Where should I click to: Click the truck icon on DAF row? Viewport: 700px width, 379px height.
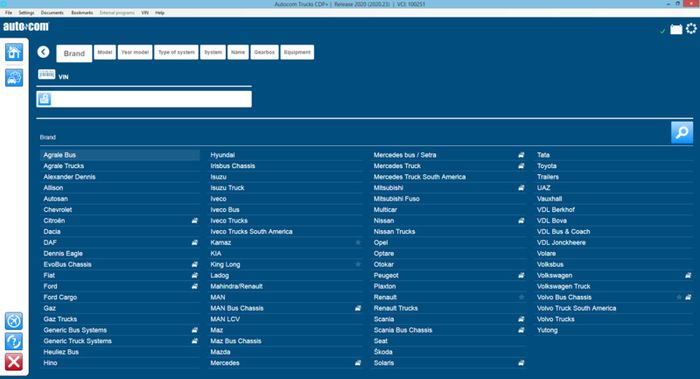coord(195,242)
